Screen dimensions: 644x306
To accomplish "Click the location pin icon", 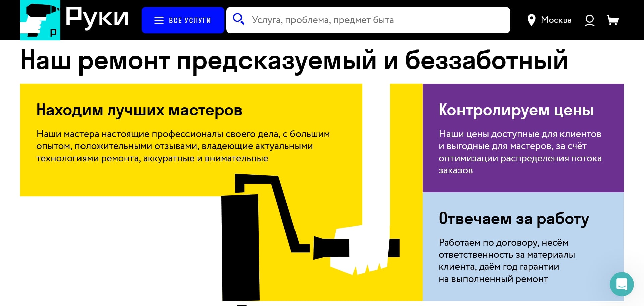I will coord(531,20).
